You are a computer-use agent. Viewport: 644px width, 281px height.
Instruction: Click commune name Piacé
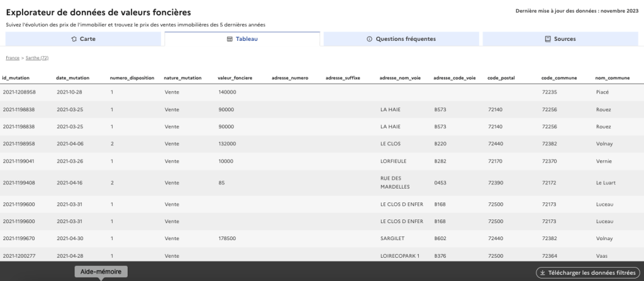click(x=602, y=92)
